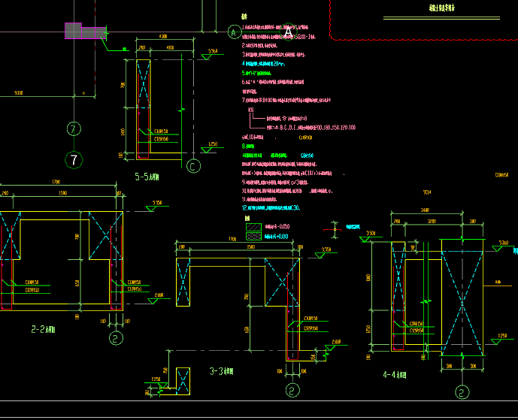Click axis bubble 2 below section 3-3
Screen dimensions: 518x420
(292, 391)
